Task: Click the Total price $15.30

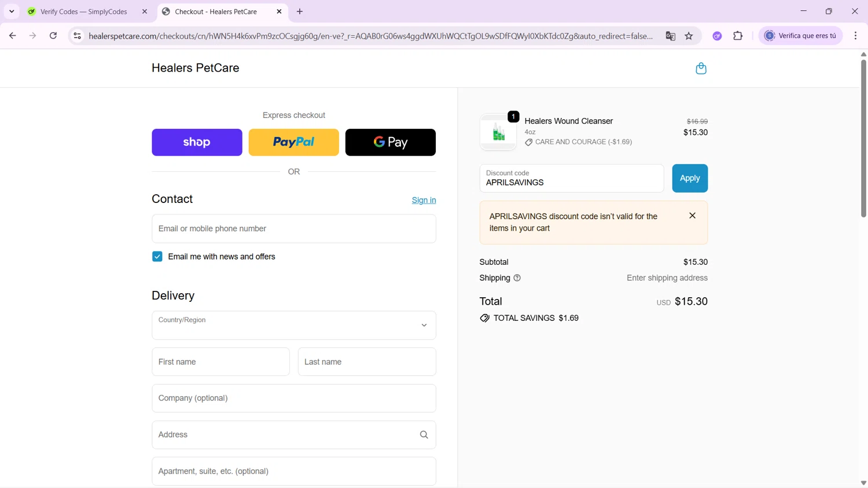Action: click(691, 301)
